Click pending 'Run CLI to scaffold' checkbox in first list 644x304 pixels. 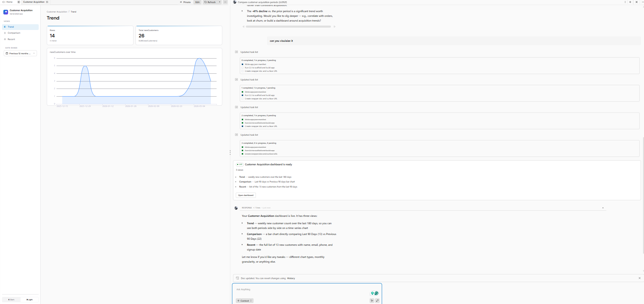point(242,68)
